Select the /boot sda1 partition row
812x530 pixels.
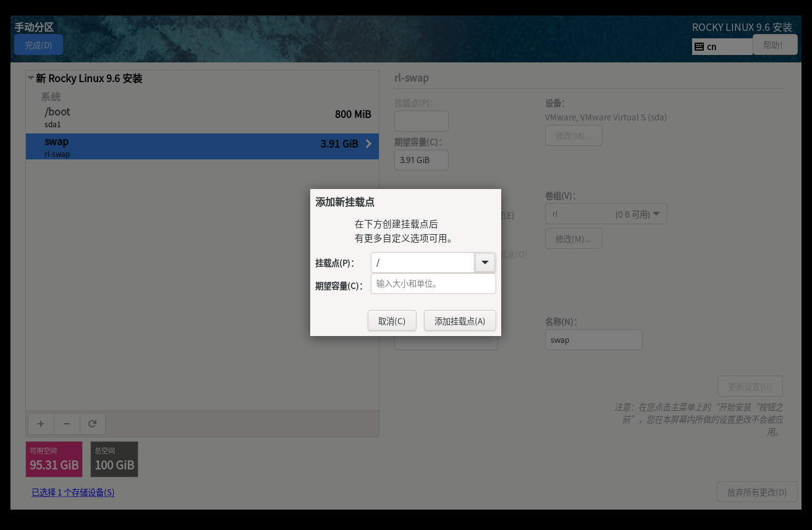coord(202,117)
